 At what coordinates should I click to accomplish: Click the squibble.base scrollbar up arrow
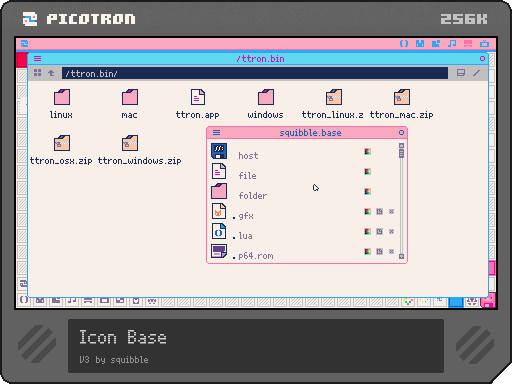click(x=401, y=146)
